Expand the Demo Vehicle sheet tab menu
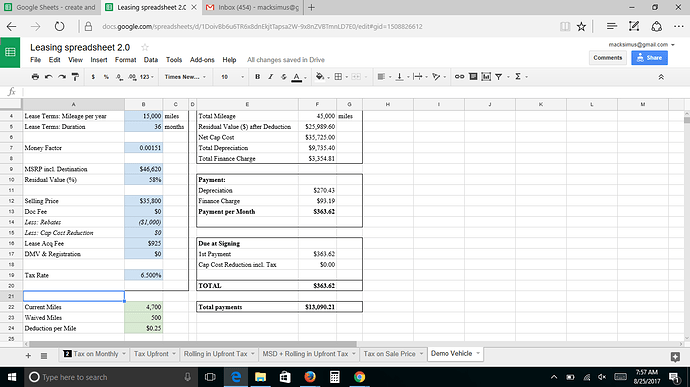The image size is (690, 387). pyautogui.click(x=478, y=354)
